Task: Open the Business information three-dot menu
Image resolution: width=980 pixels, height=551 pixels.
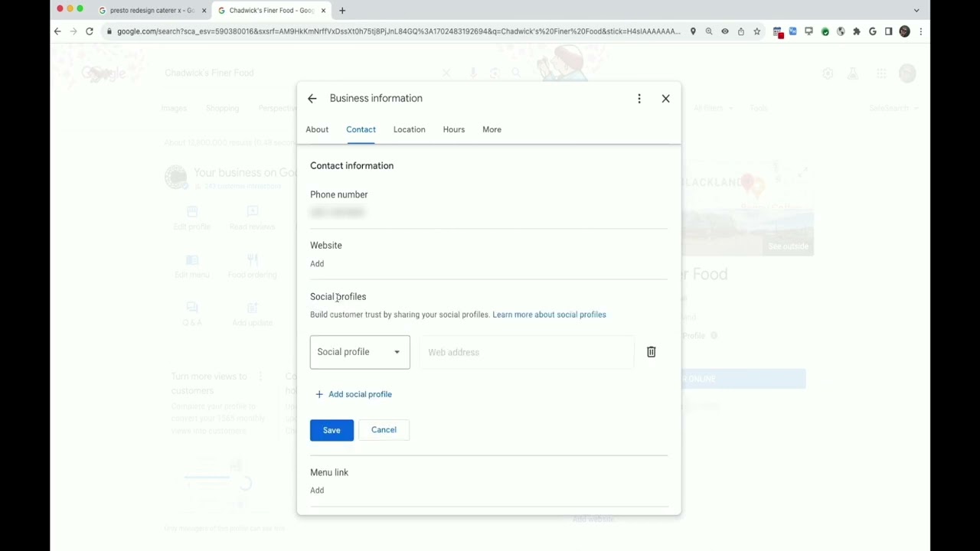Action: click(639, 99)
